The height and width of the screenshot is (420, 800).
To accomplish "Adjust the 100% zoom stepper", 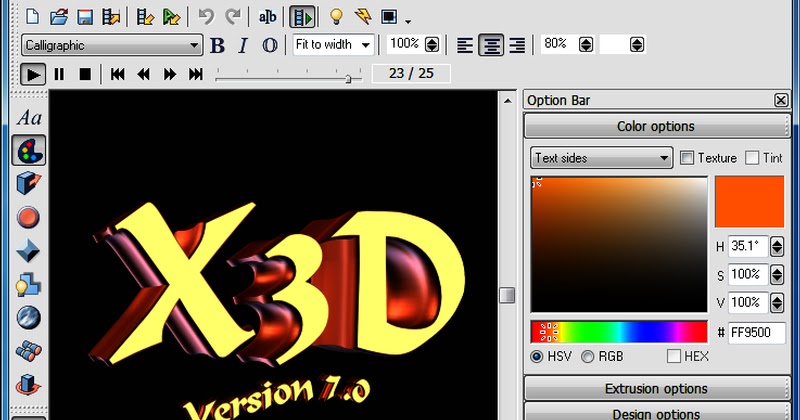I will [432, 45].
